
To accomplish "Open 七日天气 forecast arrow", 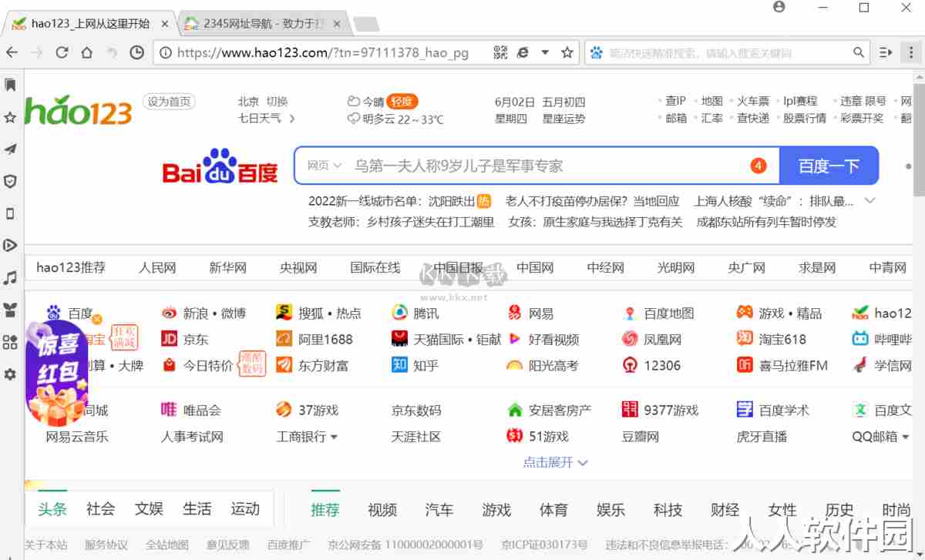I will click(292, 119).
